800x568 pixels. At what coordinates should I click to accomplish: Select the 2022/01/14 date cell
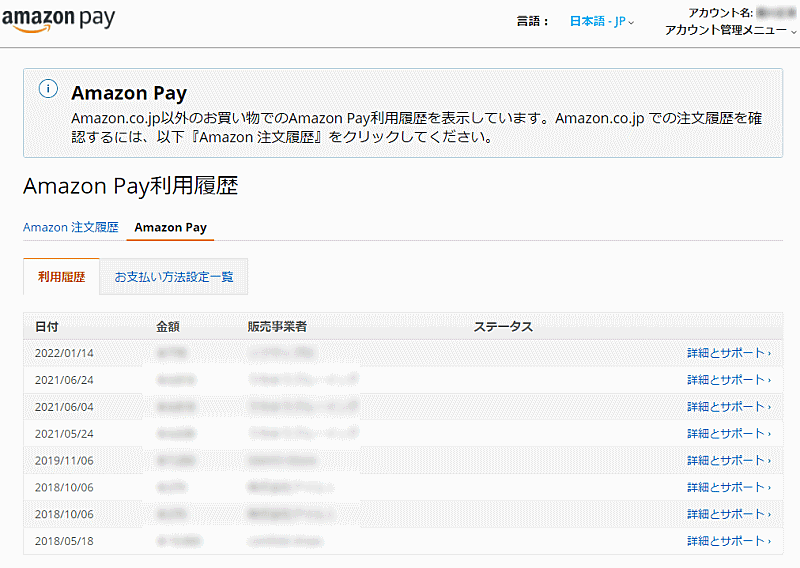pyautogui.click(x=65, y=353)
